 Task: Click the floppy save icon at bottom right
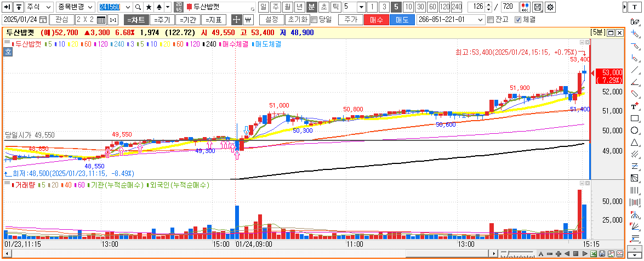(x=602, y=254)
